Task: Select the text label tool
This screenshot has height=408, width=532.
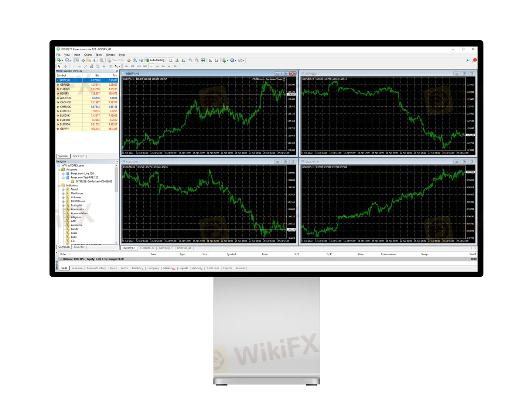Action: point(110,66)
